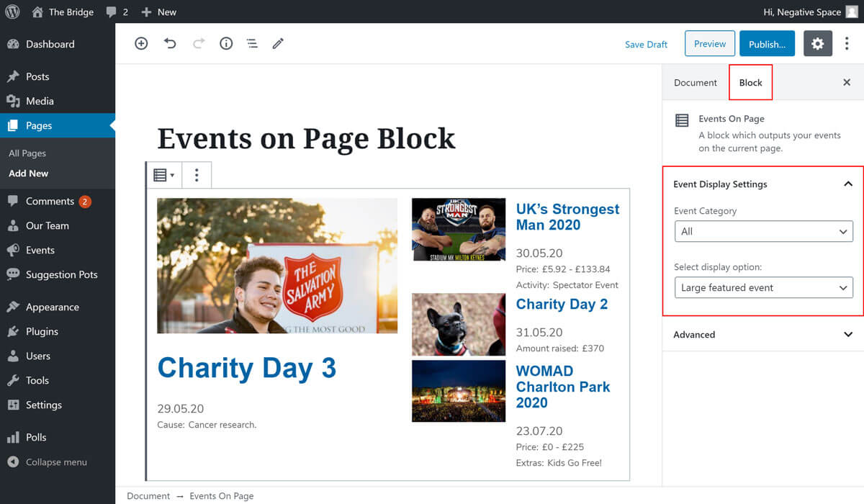
Task: Select the Block tab
Action: pyautogui.click(x=750, y=83)
